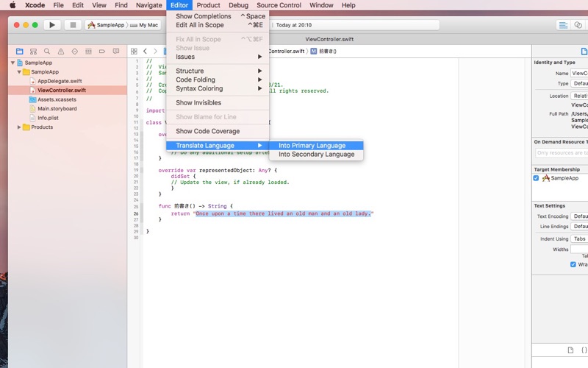588x368 pixels.
Task: Click the Widths field in Text Settings
Action: click(x=579, y=250)
